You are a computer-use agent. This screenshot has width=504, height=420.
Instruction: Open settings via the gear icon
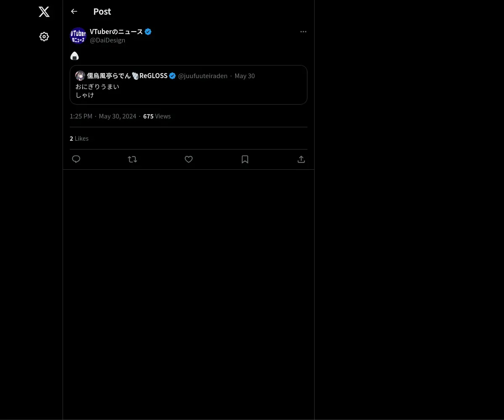[44, 37]
